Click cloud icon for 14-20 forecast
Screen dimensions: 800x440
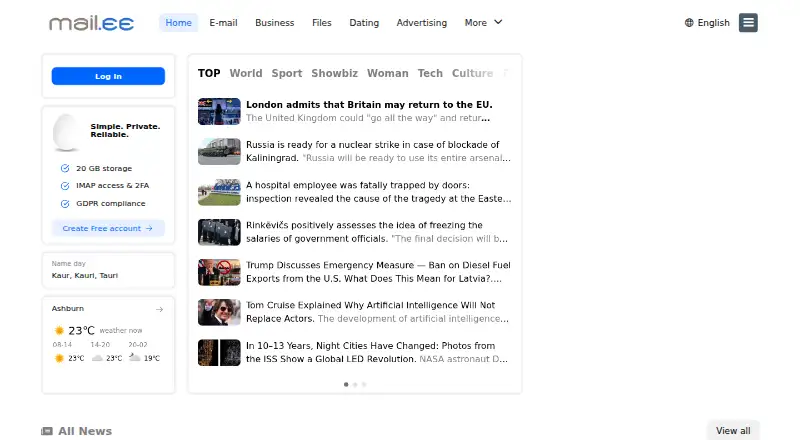point(97,358)
